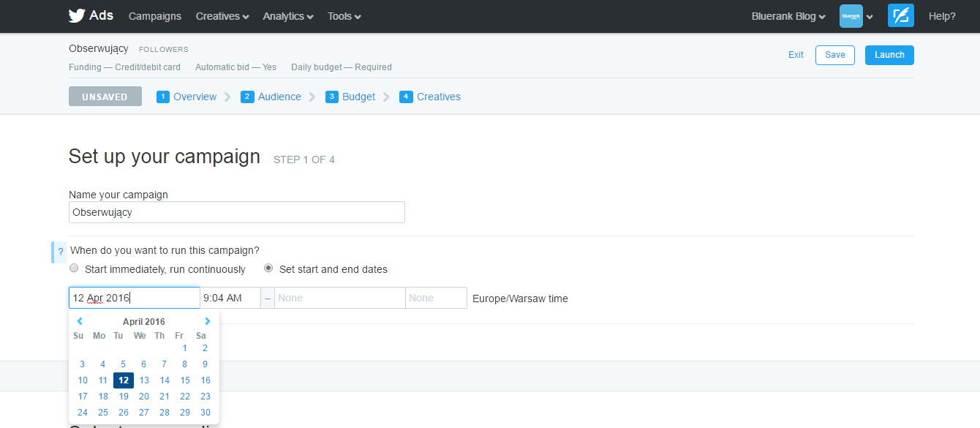Viewport: 980px width, 428px height.
Task: Open the Campaigns menu item
Action: pos(155,16)
